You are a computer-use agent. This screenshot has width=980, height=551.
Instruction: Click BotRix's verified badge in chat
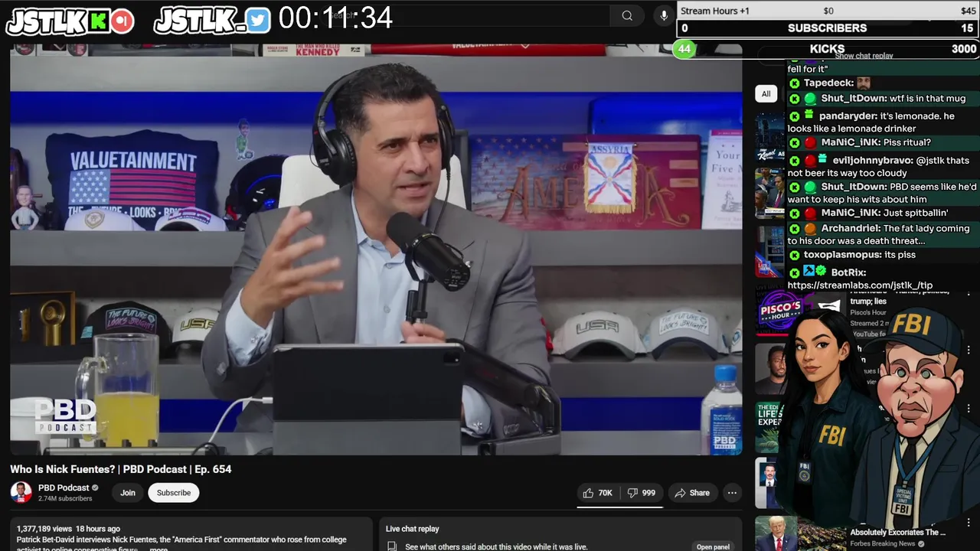pyautogui.click(x=821, y=272)
